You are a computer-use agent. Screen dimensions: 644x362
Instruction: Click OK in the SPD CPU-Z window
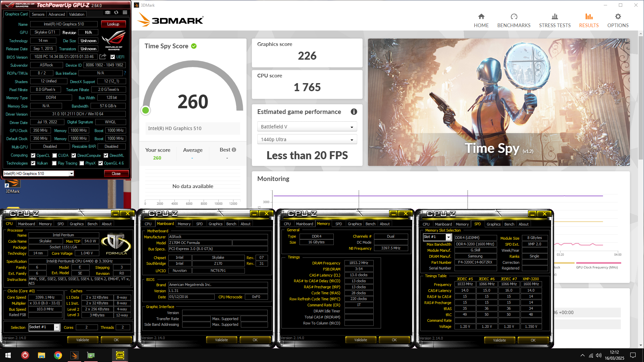click(x=533, y=340)
